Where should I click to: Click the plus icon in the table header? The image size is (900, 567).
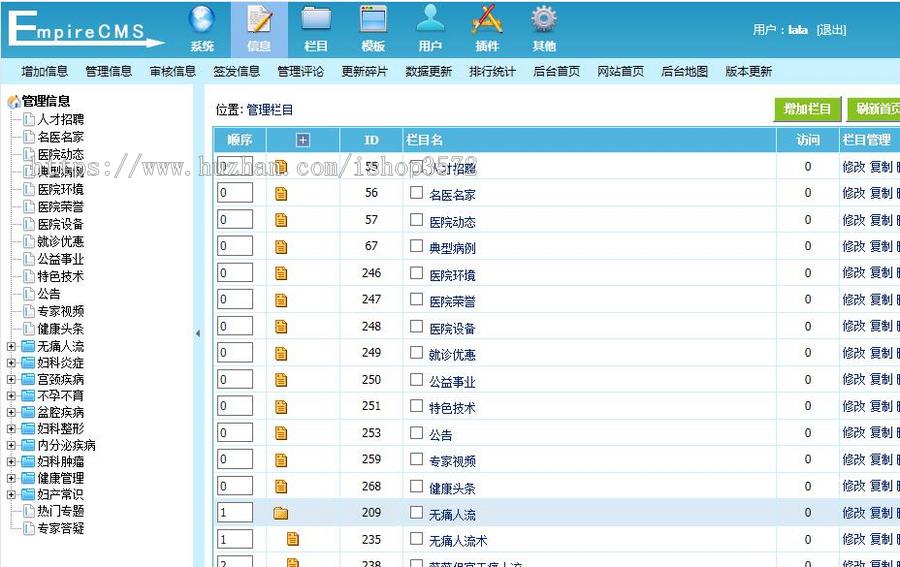[303, 140]
